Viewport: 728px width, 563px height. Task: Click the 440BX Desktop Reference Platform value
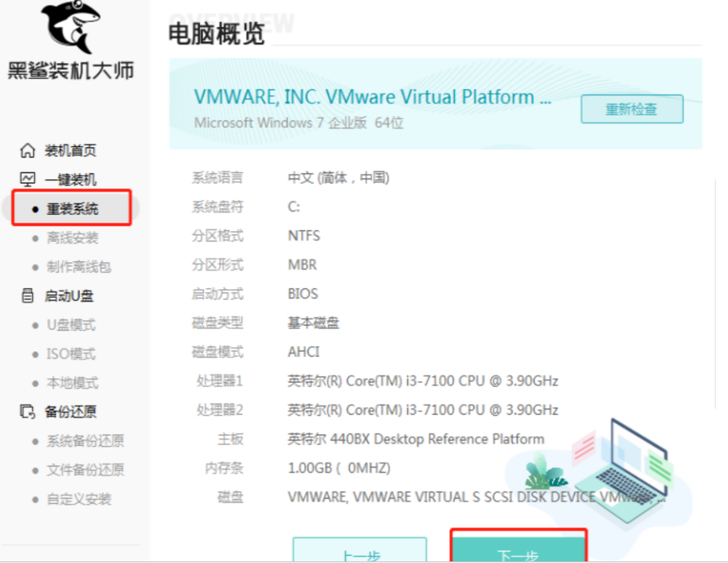pos(416,439)
